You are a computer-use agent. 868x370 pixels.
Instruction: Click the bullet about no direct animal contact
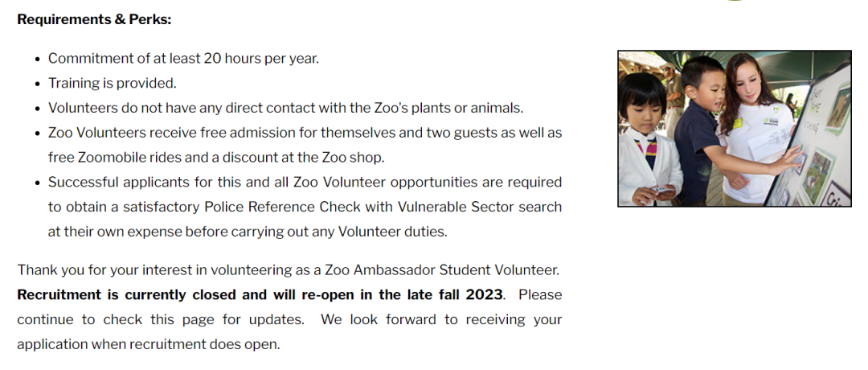point(285,108)
